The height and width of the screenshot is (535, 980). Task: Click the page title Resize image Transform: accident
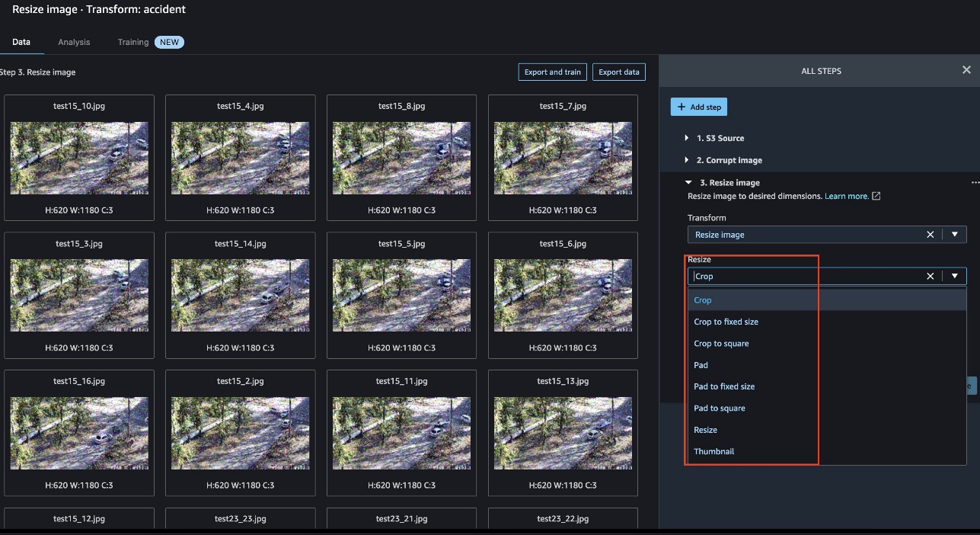coord(99,10)
